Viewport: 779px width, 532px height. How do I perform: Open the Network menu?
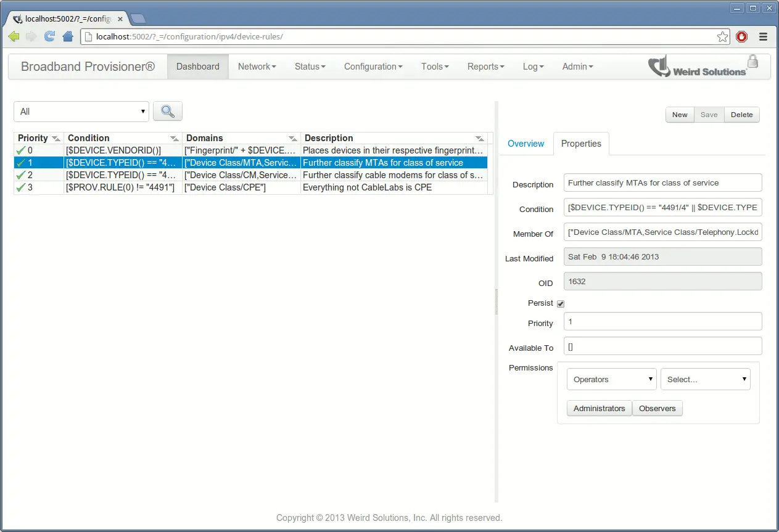pyautogui.click(x=256, y=66)
